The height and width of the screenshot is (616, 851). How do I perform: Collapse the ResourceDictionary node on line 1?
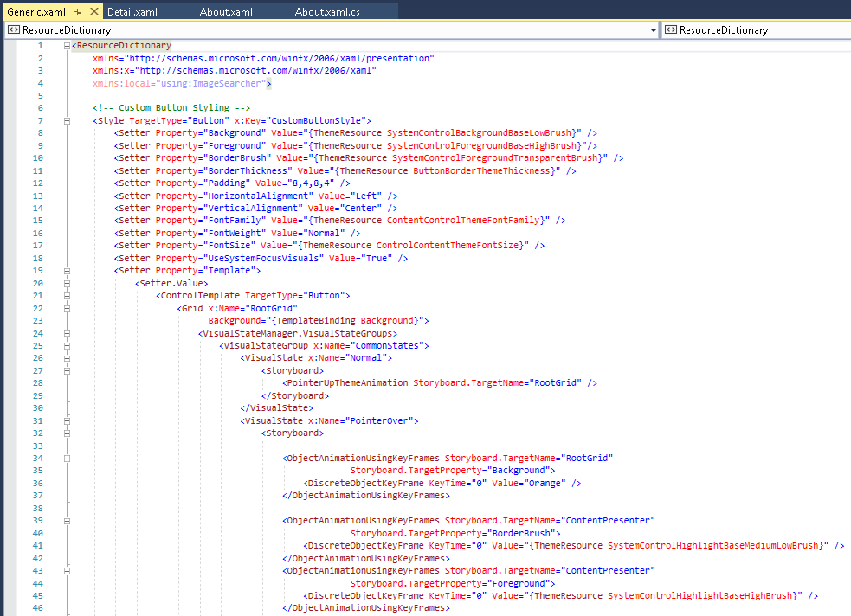pyautogui.click(x=67, y=46)
